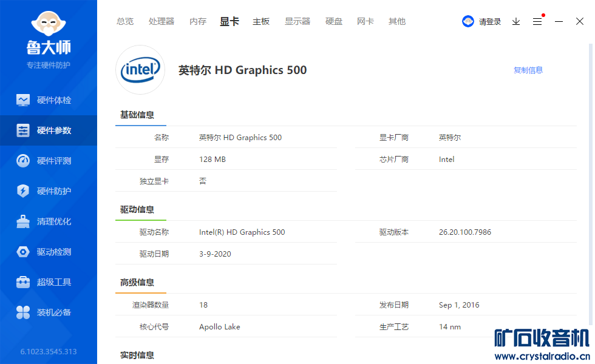Click 装机必备 clover icon
The width and height of the screenshot is (595, 364).
pos(23,312)
